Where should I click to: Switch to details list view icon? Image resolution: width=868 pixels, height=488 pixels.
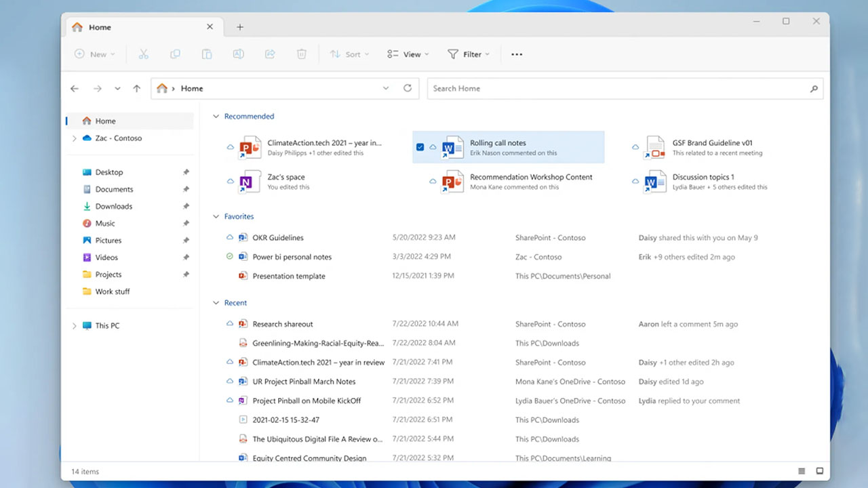pyautogui.click(x=802, y=471)
